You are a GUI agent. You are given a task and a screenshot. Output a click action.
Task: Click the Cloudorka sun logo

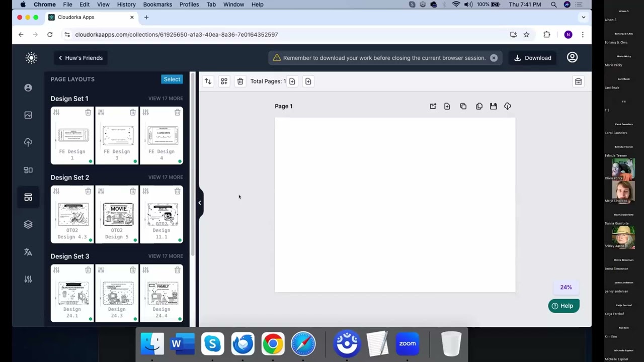point(31,58)
